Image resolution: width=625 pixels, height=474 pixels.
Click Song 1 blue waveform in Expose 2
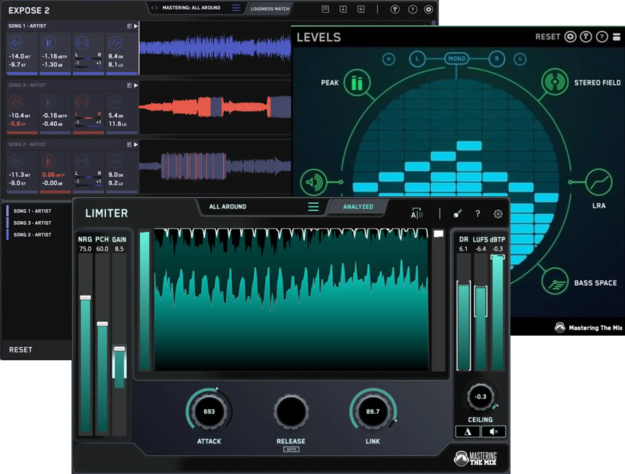coord(215,48)
